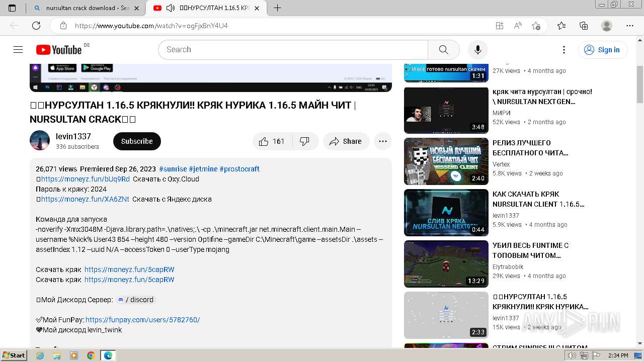Open the Edge favorites list
Image resolution: width=644 pixels, height=362 pixels.
[561, 26]
